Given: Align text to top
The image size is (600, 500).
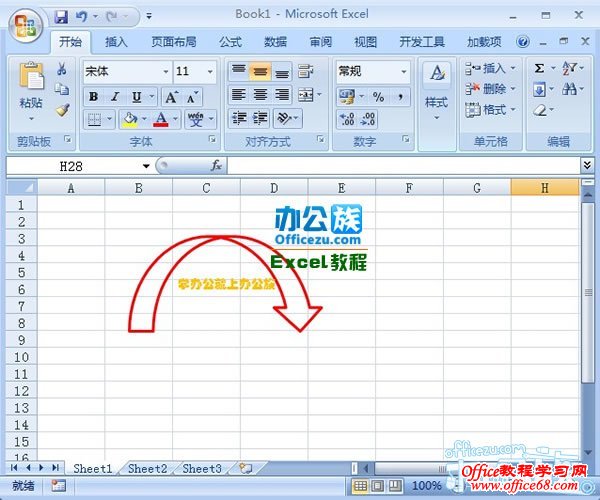Looking at the screenshot, I should click(x=239, y=71).
